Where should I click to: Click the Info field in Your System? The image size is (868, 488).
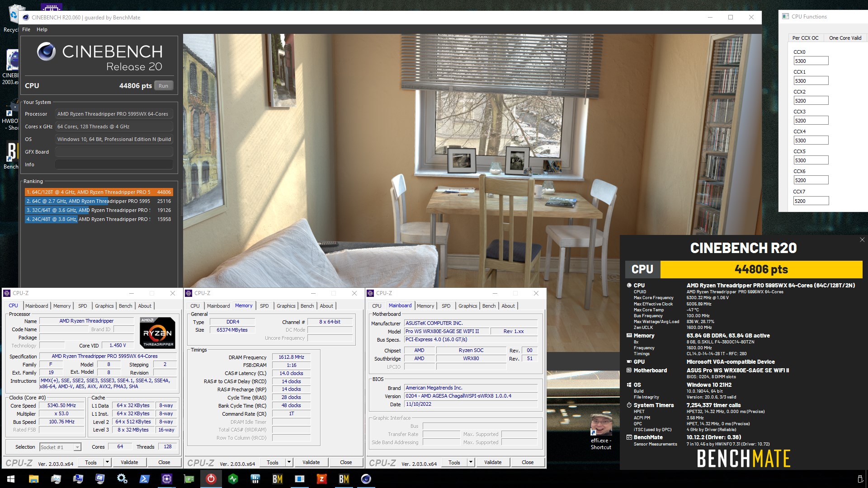[x=114, y=164]
